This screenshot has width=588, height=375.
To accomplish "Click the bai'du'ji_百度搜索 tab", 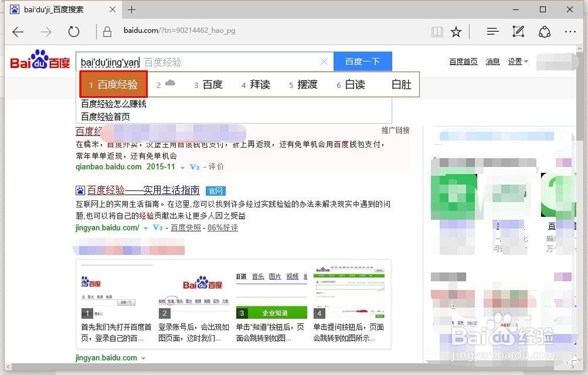I will tap(63, 10).
